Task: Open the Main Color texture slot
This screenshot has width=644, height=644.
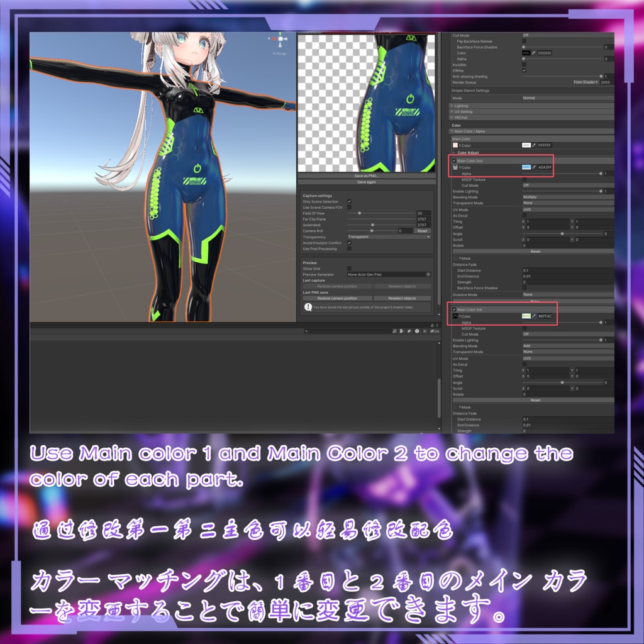Action: point(455,145)
